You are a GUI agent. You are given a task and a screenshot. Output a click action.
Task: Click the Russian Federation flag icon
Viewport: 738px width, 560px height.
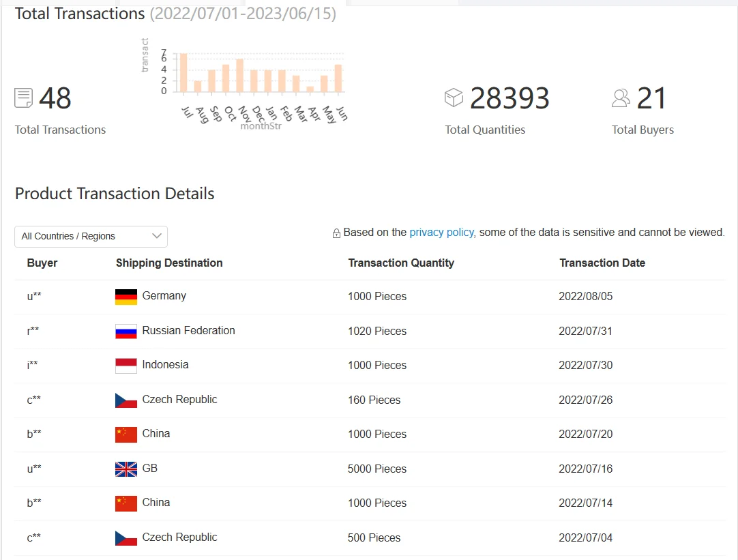126,331
